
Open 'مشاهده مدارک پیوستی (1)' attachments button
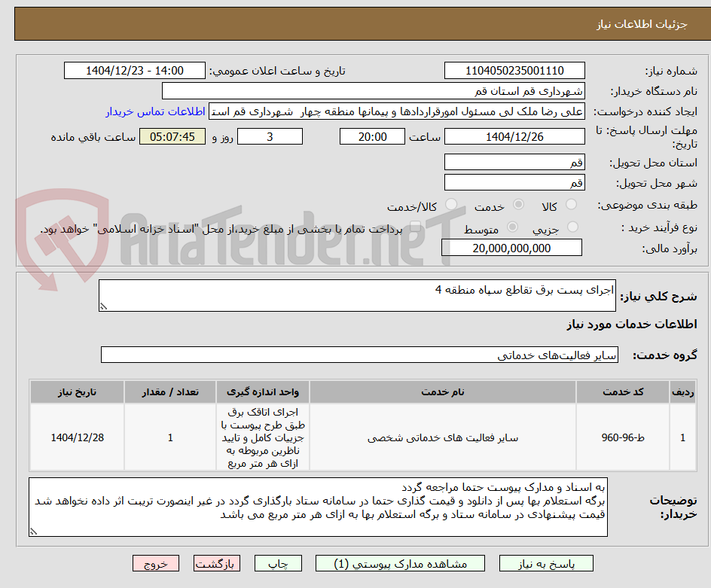point(400,563)
